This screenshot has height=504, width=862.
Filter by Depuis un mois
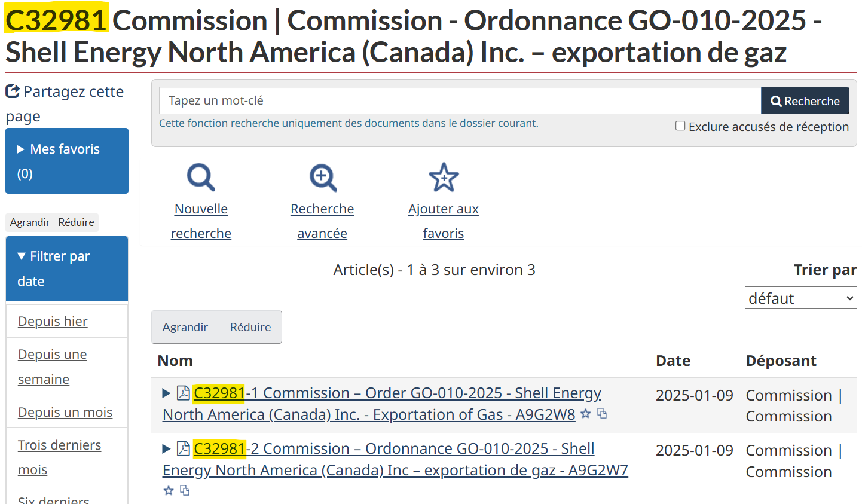pos(65,412)
